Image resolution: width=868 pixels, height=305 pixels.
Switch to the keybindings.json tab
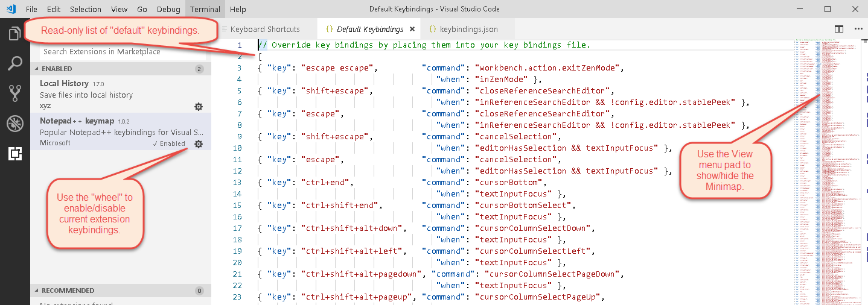468,29
